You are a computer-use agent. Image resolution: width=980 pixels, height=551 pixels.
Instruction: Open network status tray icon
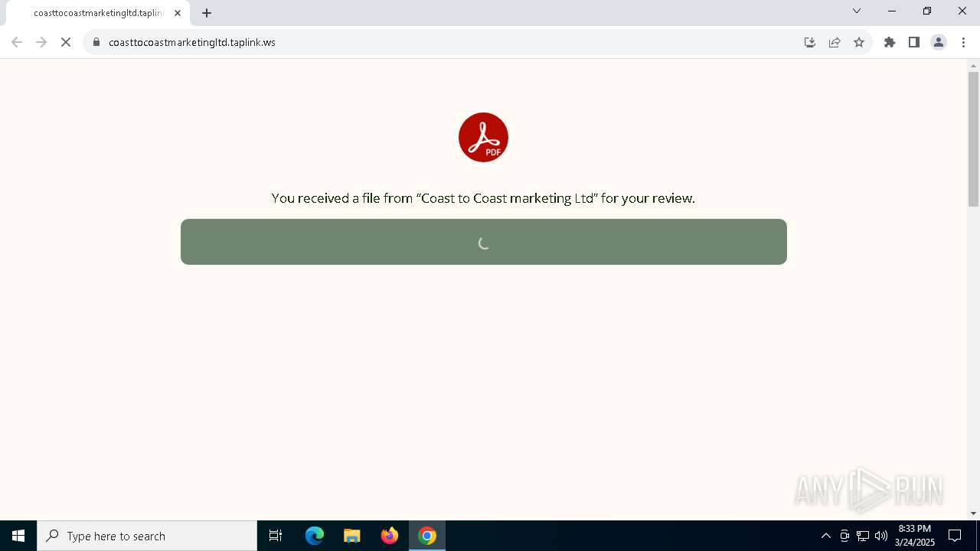[x=863, y=536]
